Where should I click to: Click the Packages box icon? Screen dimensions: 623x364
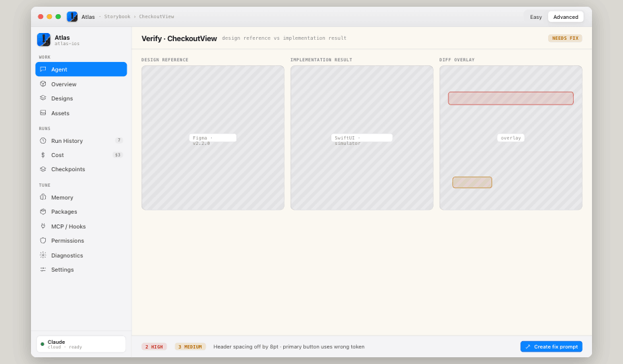(43, 212)
